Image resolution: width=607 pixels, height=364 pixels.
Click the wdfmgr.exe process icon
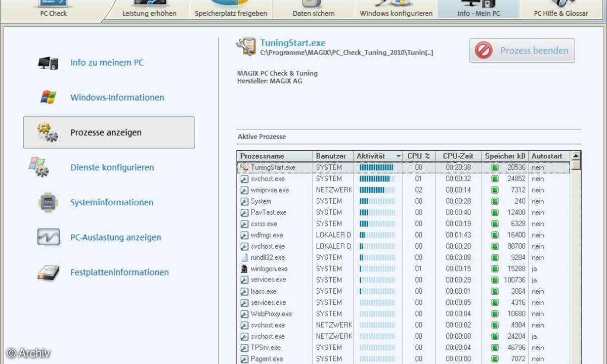(x=244, y=235)
